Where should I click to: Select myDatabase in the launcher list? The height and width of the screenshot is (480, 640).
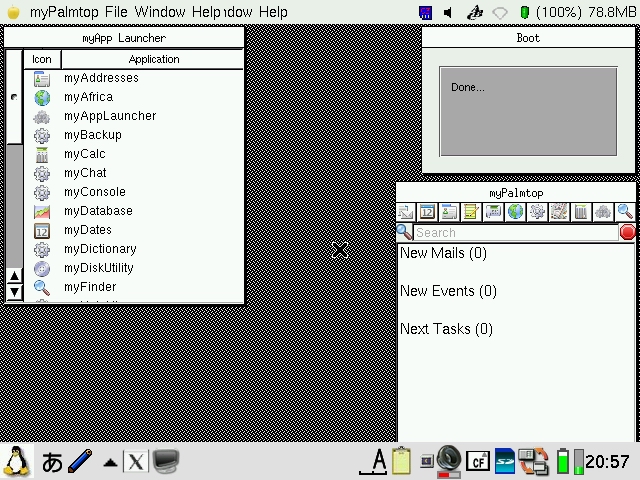coord(98,211)
